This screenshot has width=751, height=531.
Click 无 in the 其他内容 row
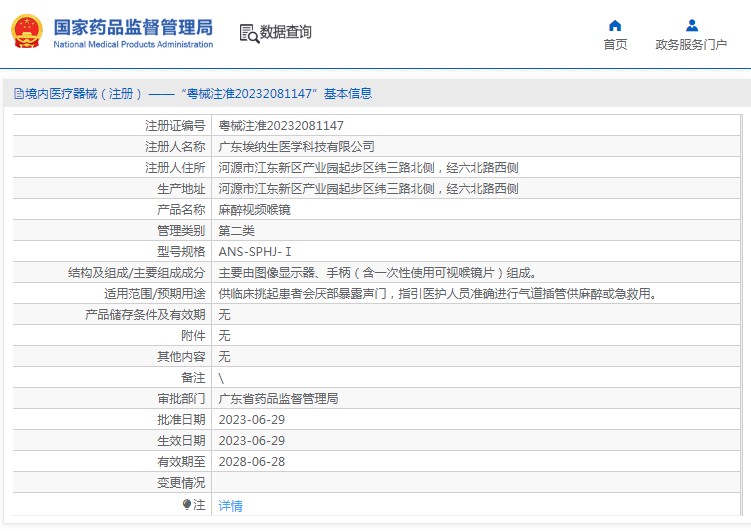click(x=224, y=357)
